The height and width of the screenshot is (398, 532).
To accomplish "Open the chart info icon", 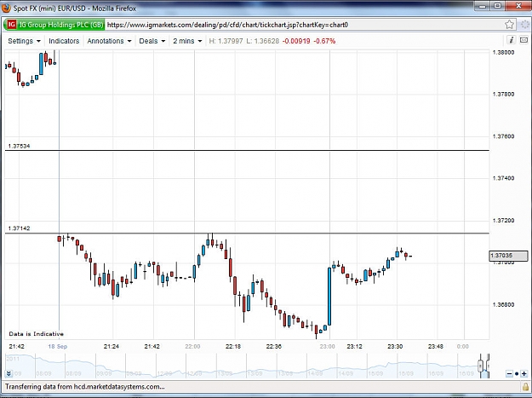I will coord(512,40).
